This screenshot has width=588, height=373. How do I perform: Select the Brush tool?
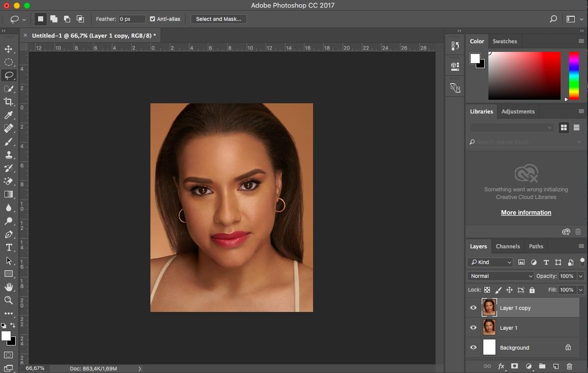9,141
